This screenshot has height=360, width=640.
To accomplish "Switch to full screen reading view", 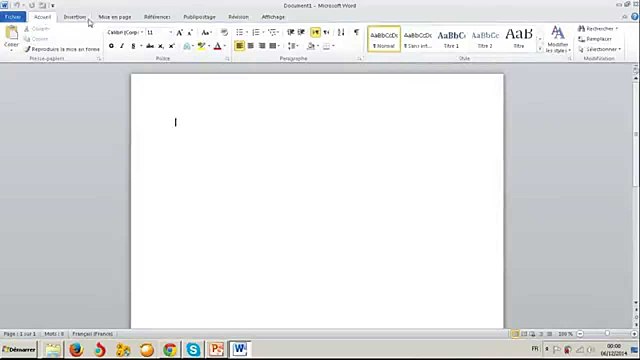I will [524, 334].
